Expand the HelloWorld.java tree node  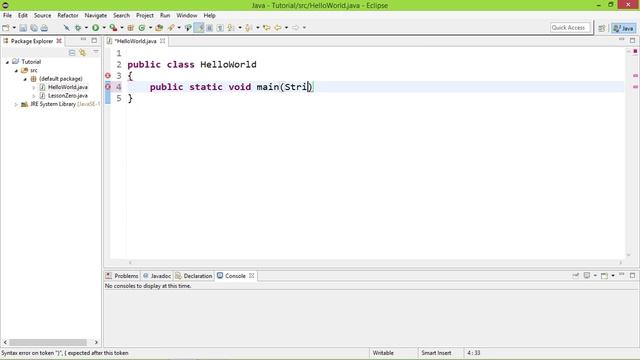[33, 87]
